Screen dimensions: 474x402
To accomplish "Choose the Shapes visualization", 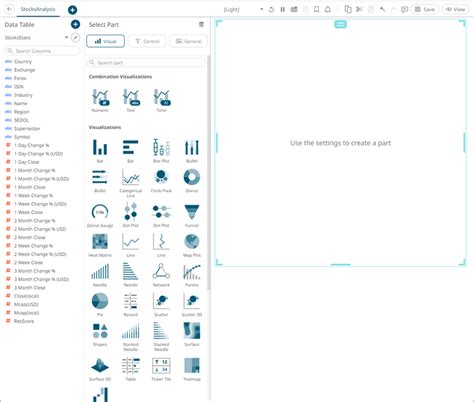I will coord(100,334).
